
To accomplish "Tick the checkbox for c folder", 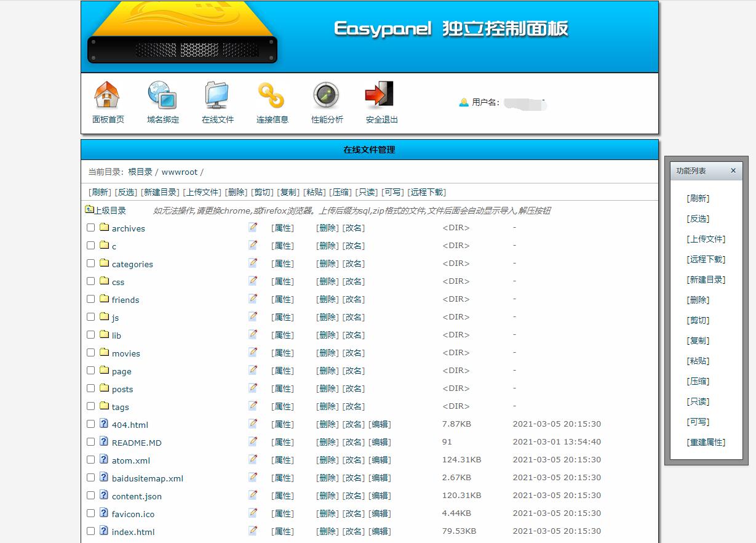I will tap(90, 246).
